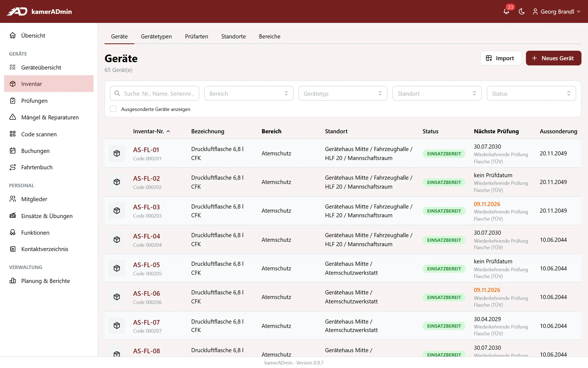
Task: Click orange date 09.11.2026 in AS-FL-03 row
Action: pos(487,204)
